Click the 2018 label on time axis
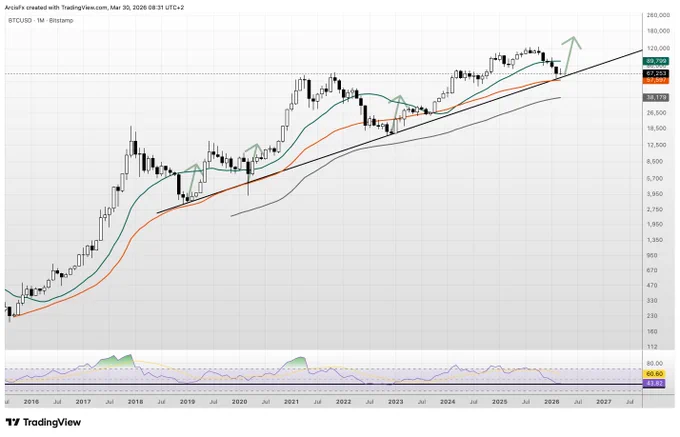This screenshot has width=680, height=437. pos(135,402)
